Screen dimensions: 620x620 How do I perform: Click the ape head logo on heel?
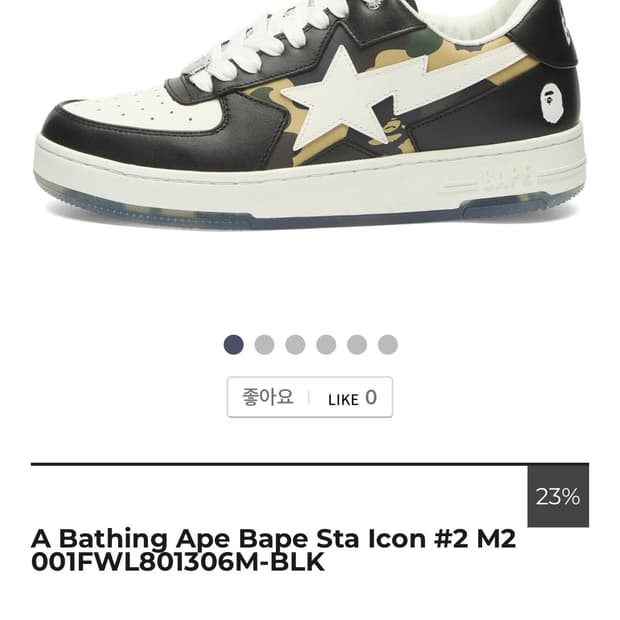(x=550, y=104)
